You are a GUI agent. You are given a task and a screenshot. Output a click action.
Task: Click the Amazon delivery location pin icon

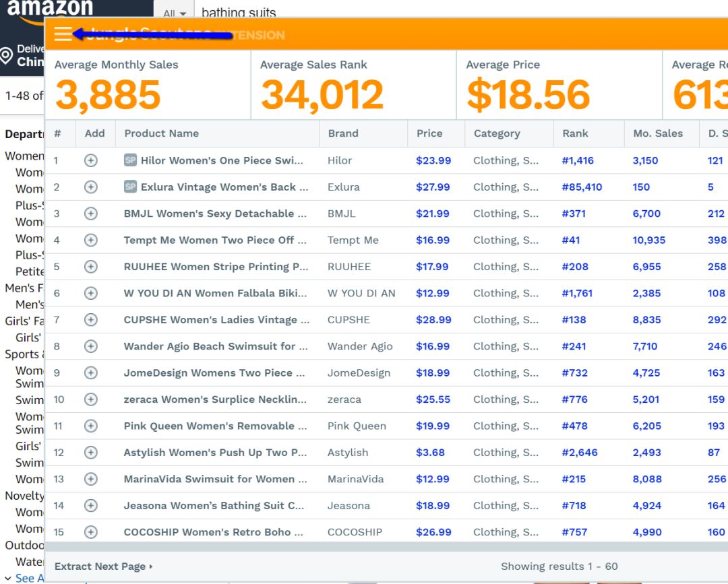pyautogui.click(x=6, y=56)
